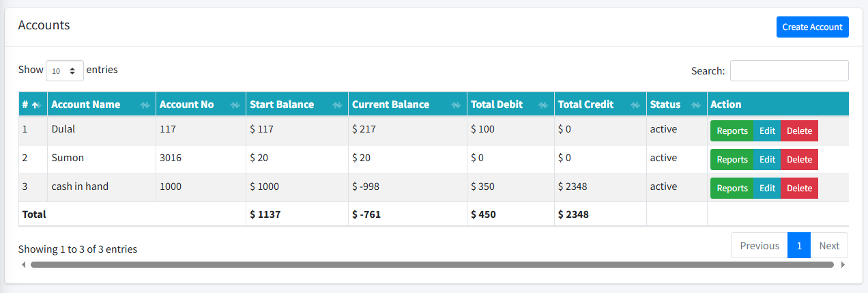Focus the Search input field
This screenshot has width=868, height=293.
(790, 71)
